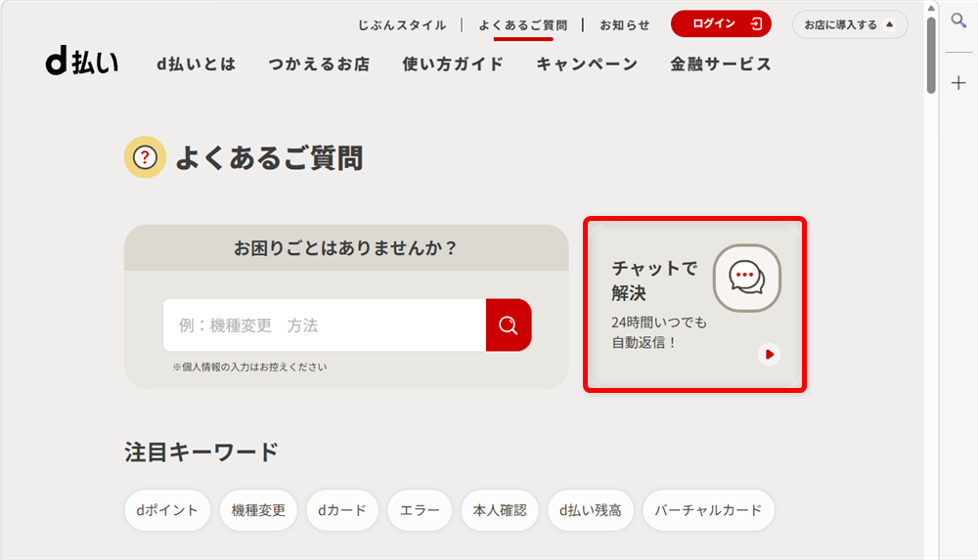The image size is (978, 560).
Task: Click the question mark icon beside heading
Action: click(145, 157)
